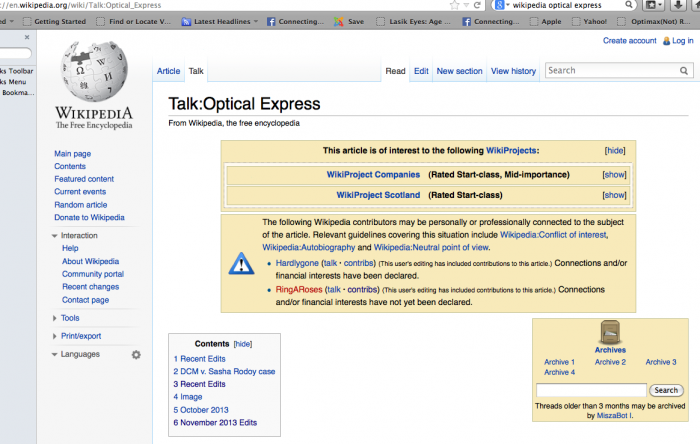Go to Wikipedia Main page
The image size is (700, 444).
click(x=72, y=154)
